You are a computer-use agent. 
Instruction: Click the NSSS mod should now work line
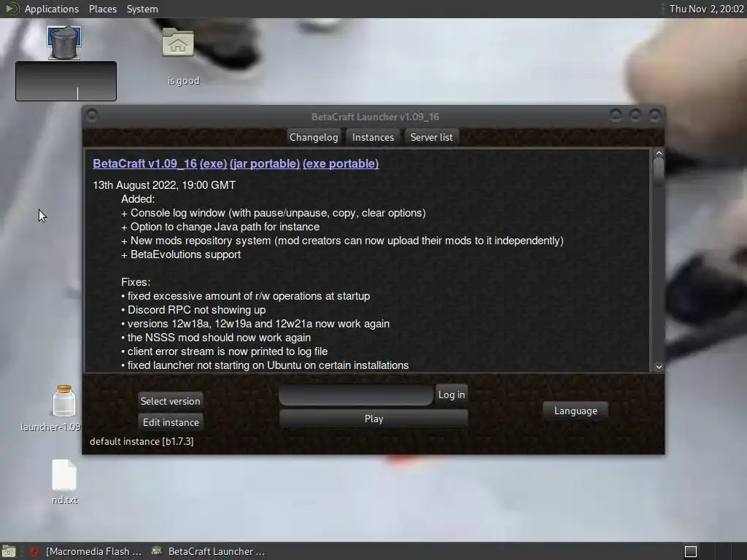[x=216, y=338]
